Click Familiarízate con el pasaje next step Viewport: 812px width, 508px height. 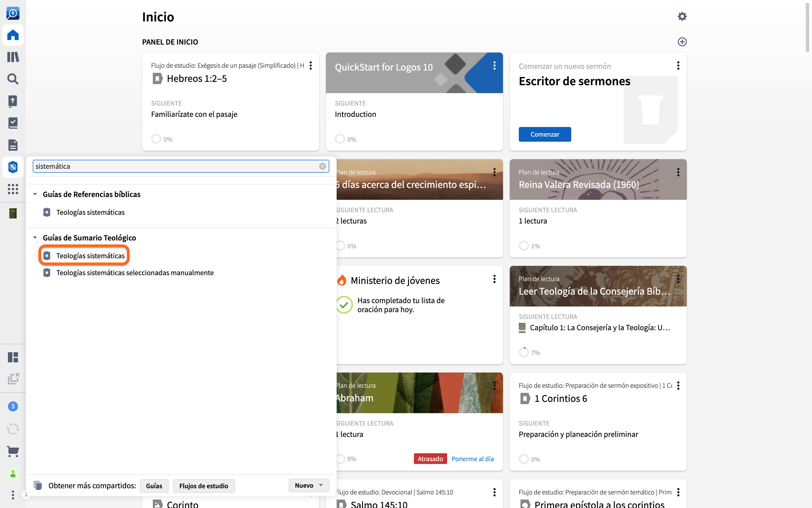point(194,114)
